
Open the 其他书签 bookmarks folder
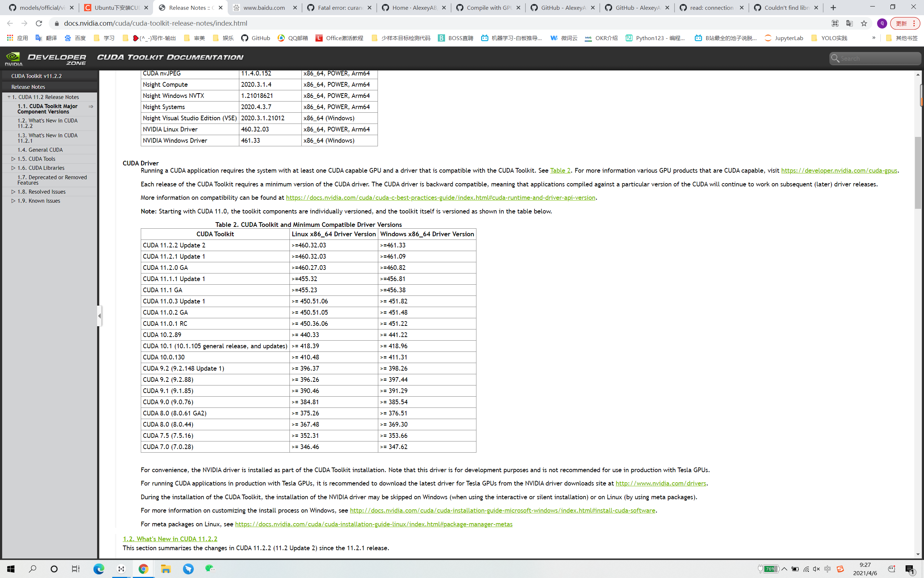(x=902, y=38)
